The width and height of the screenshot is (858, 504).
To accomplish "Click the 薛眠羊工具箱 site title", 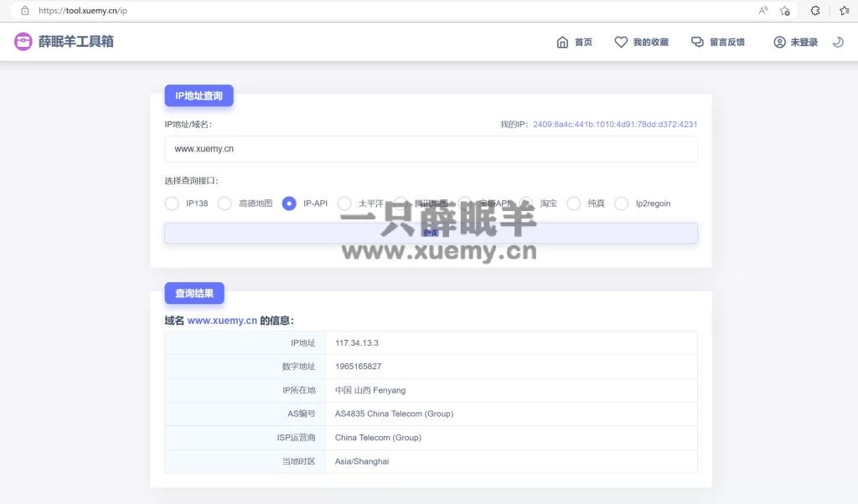I will [x=75, y=42].
